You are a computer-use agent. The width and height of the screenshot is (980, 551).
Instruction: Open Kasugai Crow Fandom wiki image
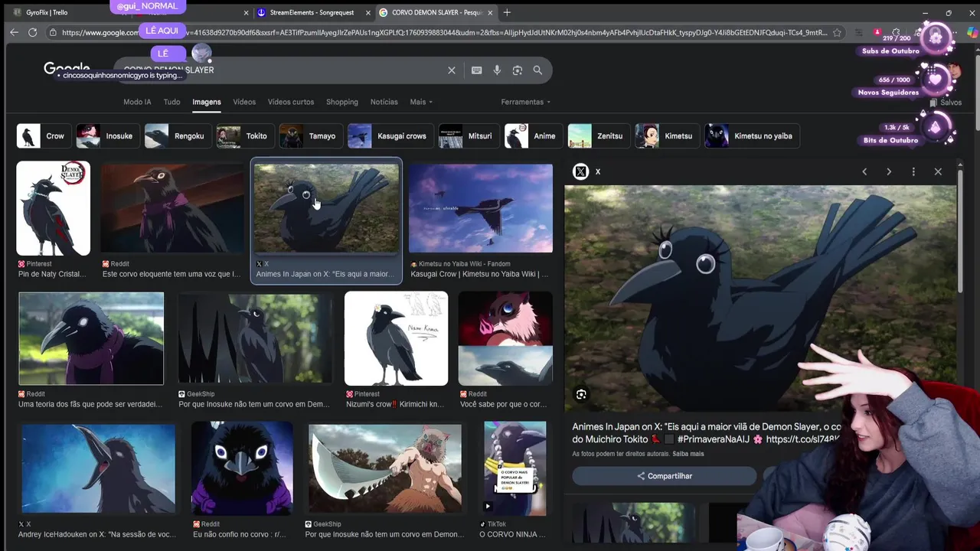click(480, 208)
